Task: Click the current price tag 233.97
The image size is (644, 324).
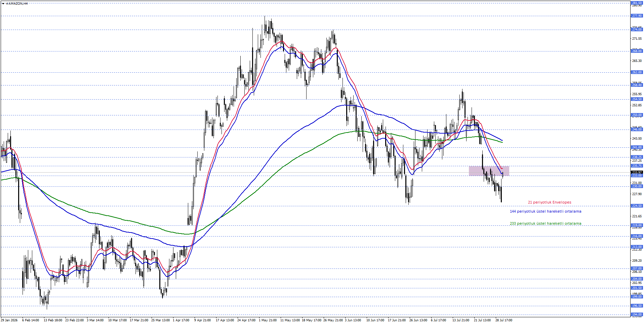Action: [637, 172]
